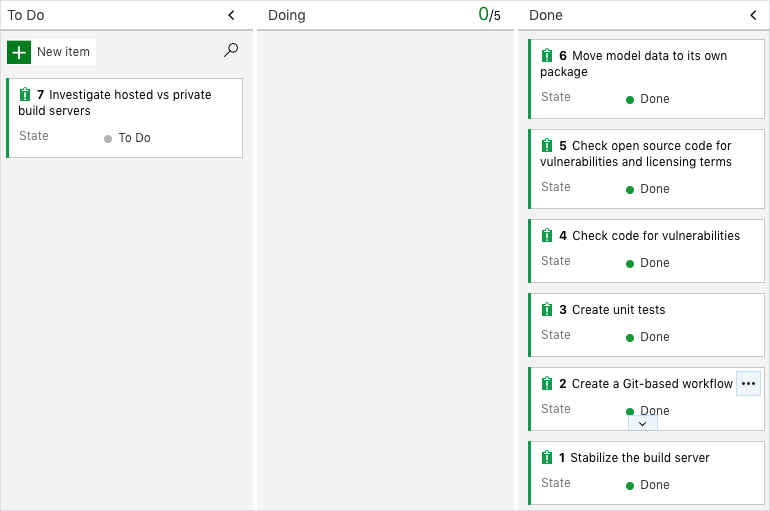This screenshot has width=770, height=511.
Task: Open 'Check open source code for vulnerabilities' item
Action: point(636,154)
